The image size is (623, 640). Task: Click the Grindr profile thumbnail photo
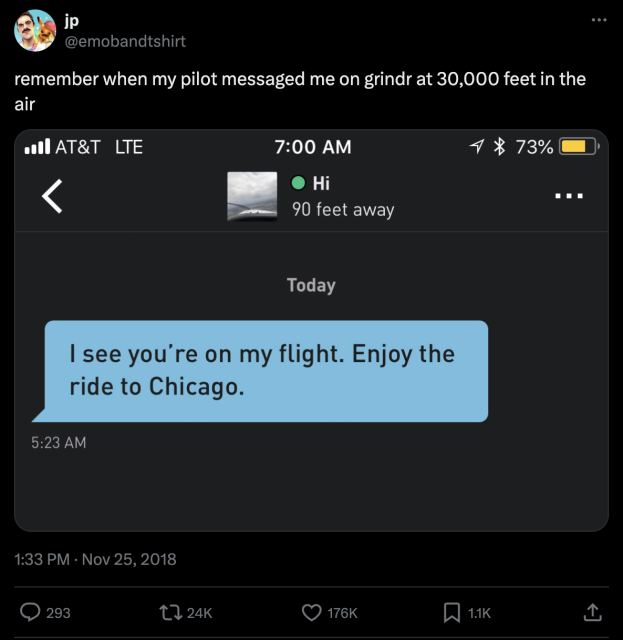(252, 196)
